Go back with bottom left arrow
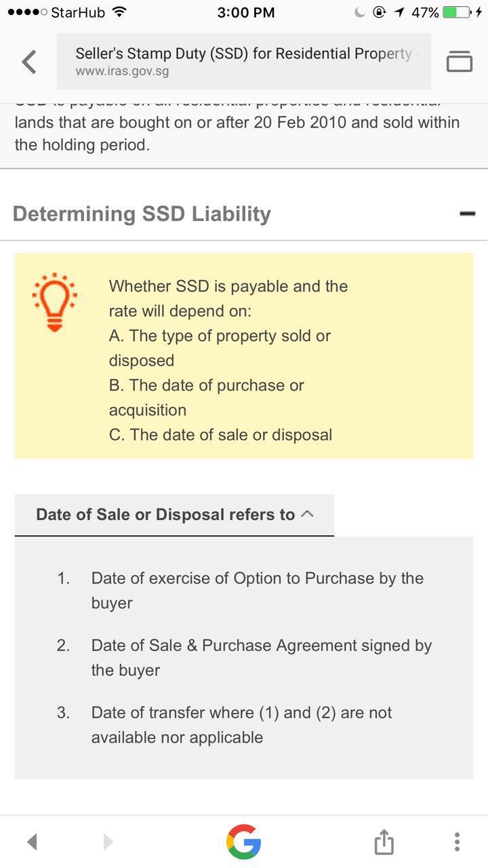488x868 pixels. tap(32, 842)
